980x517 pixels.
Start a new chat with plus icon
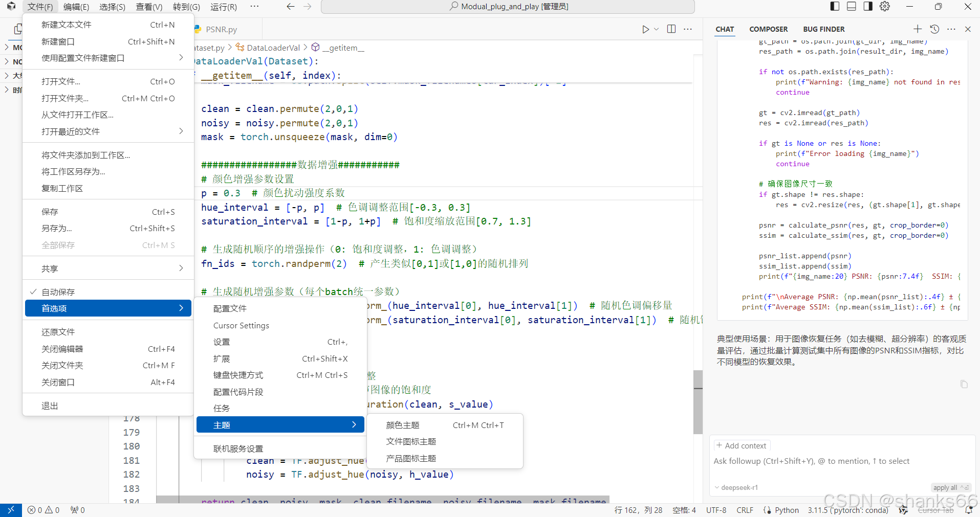[x=918, y=29]
